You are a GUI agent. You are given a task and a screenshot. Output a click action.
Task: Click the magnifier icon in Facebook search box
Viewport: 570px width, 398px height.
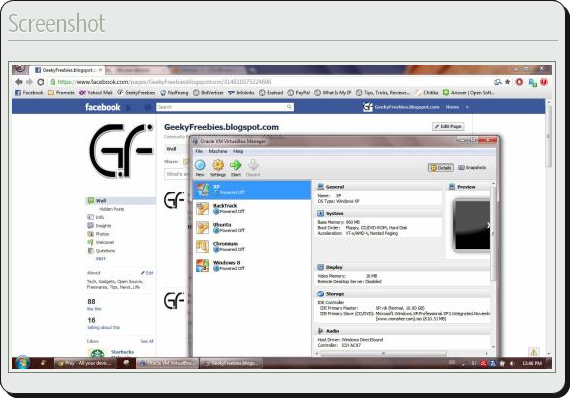[x=289, y=107]
